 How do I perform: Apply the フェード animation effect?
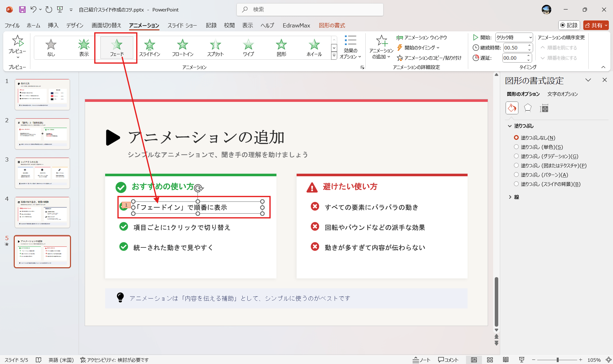[116, 47]
